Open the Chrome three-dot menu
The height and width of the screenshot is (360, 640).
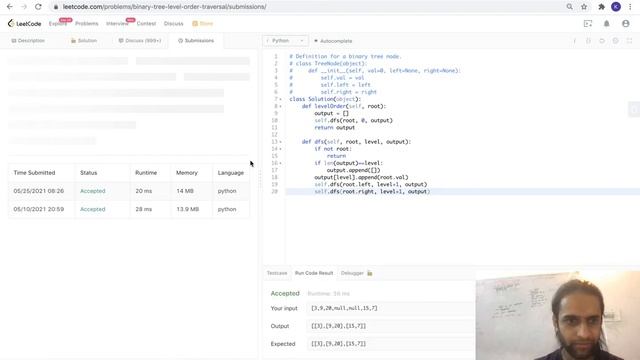[630, 7]
